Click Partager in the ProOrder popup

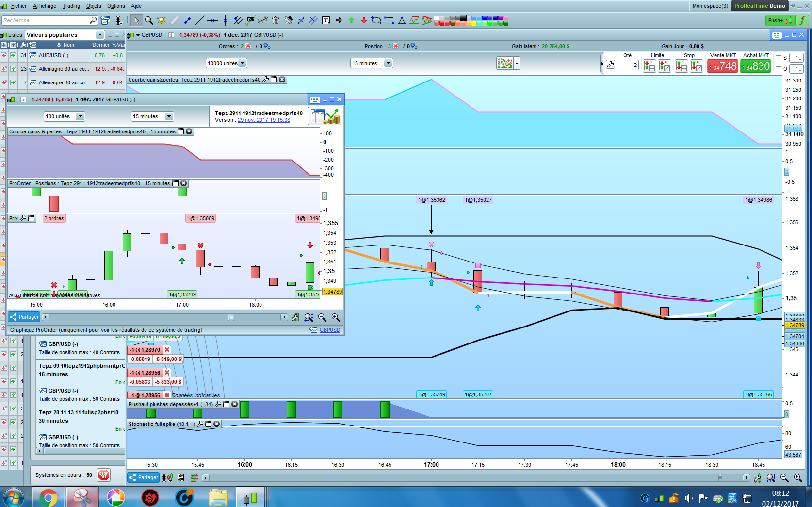(24, 317)
